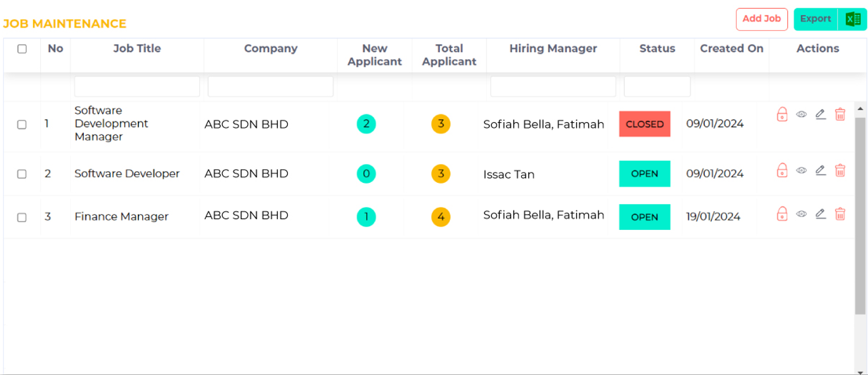Delete the Software Development Manager job

point(840,114)
